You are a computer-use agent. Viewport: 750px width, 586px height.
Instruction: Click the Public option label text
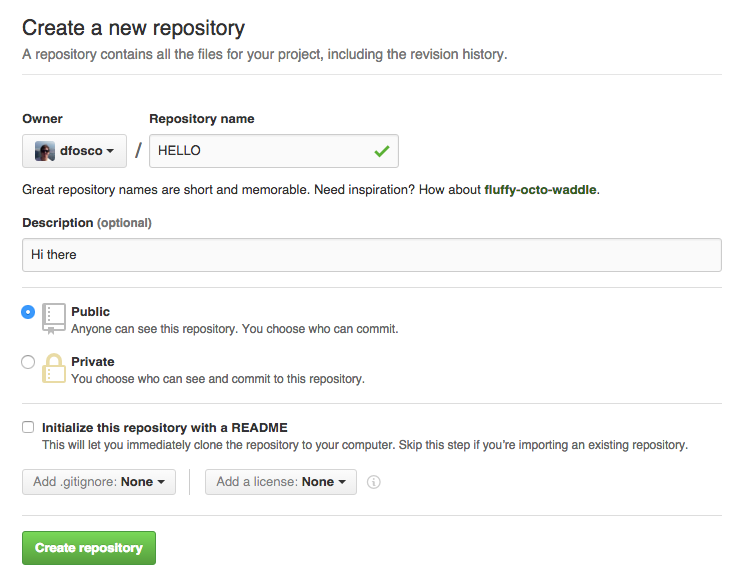[x=91, y=312]
